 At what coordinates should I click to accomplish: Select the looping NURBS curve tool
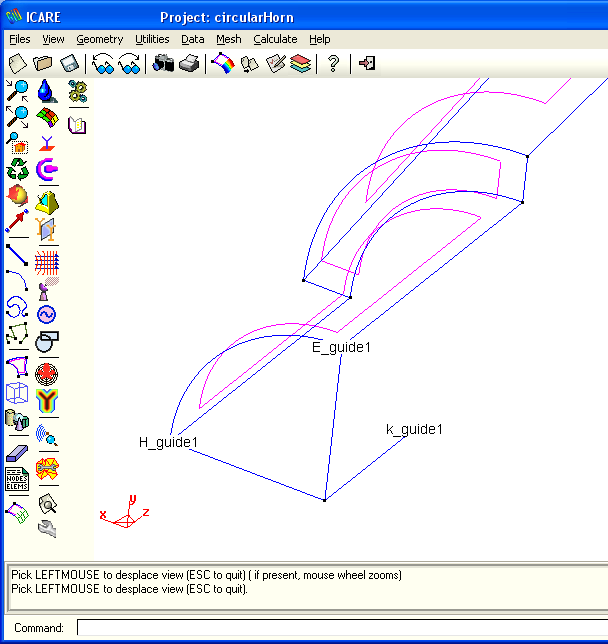point(17,307)
